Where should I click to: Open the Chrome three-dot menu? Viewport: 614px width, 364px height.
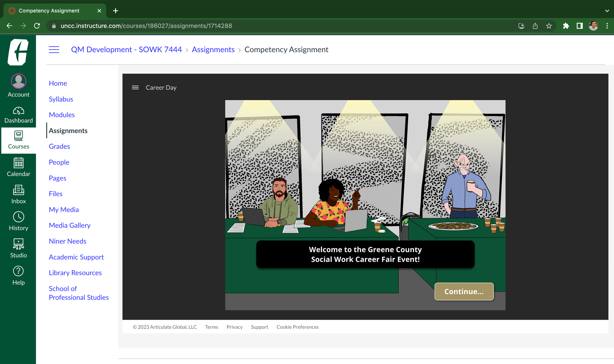click(607, 26)
